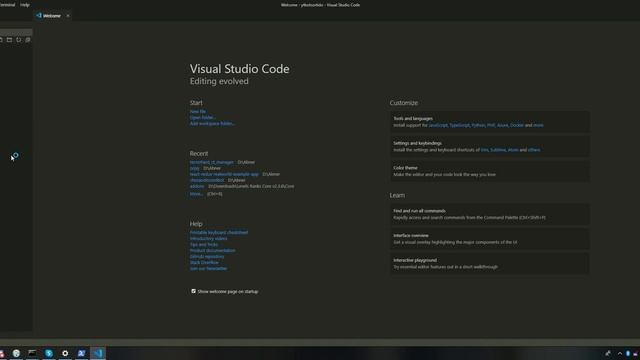Install Docker support link
This screenshot has height=360, width=640.
point(517,125)
